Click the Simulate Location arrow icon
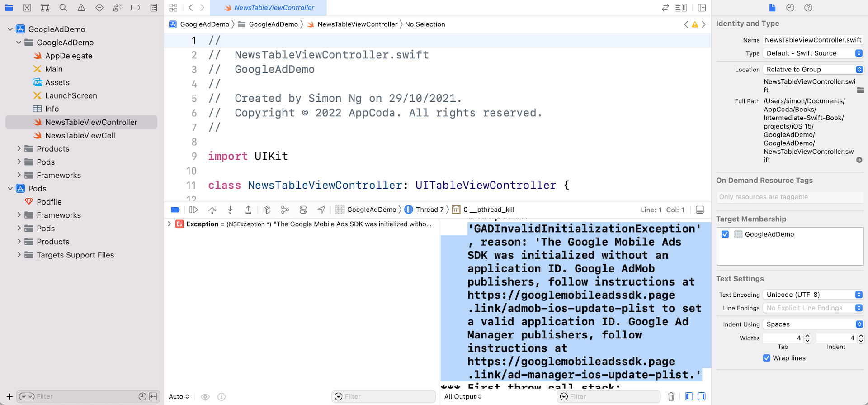This screenshot has width=868, height=405. (x=321, y=210)
